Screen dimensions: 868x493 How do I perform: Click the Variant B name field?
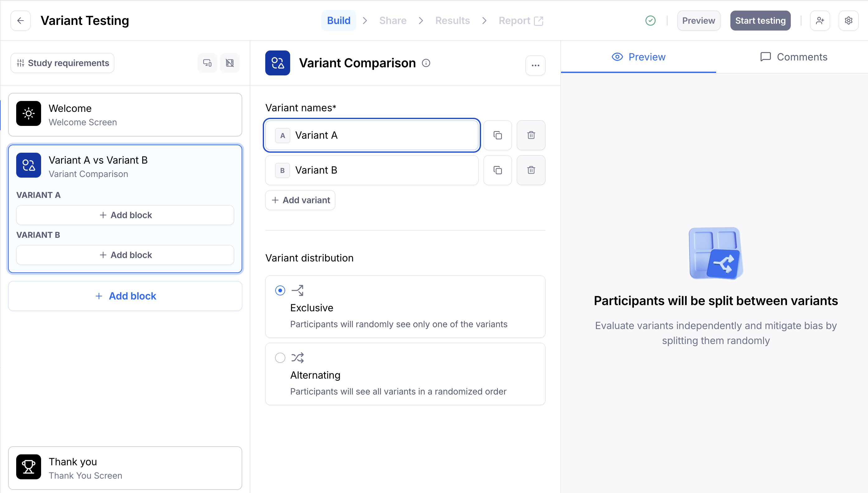coord(382,170)
